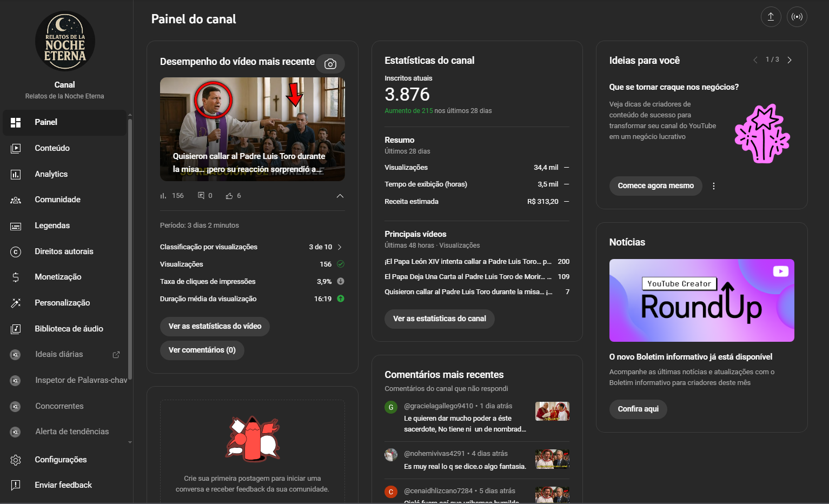Collapse the recent video details chevron

tap(340, 196)
